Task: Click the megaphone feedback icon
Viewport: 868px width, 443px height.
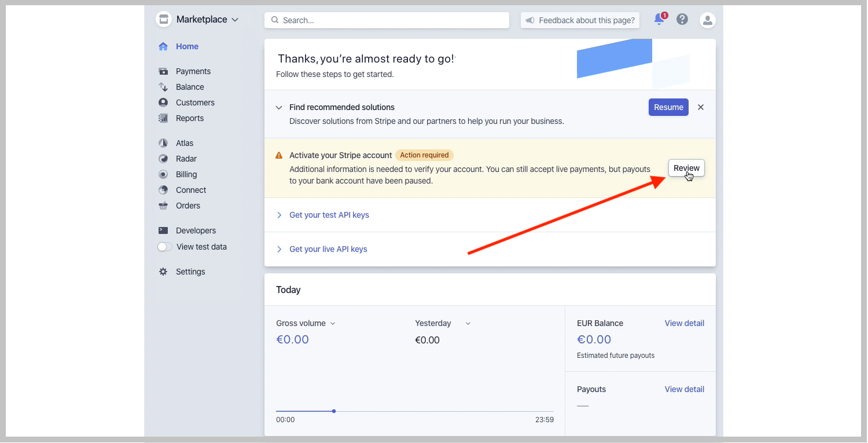Action: tap(529, 20)
